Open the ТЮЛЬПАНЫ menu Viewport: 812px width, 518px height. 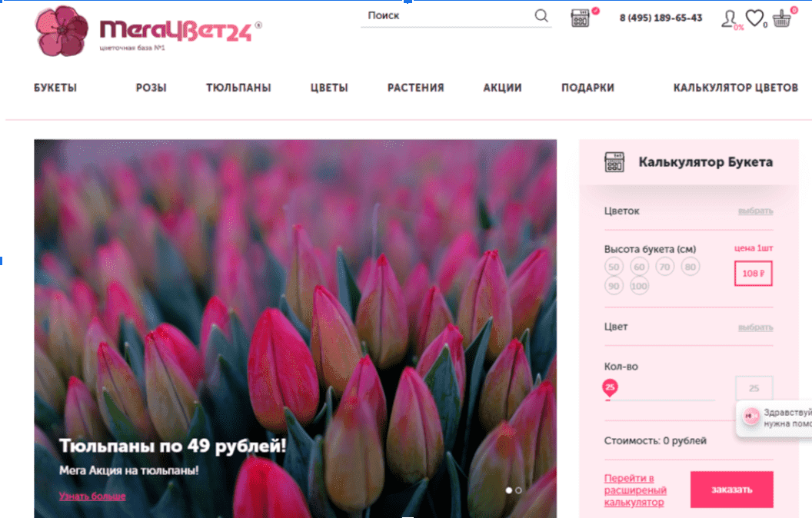(238, 88)
